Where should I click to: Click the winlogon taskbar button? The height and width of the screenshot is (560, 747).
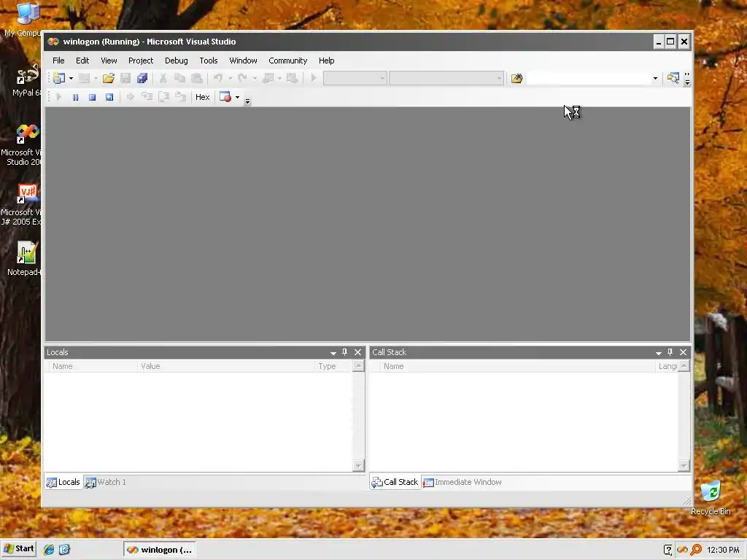160,550
